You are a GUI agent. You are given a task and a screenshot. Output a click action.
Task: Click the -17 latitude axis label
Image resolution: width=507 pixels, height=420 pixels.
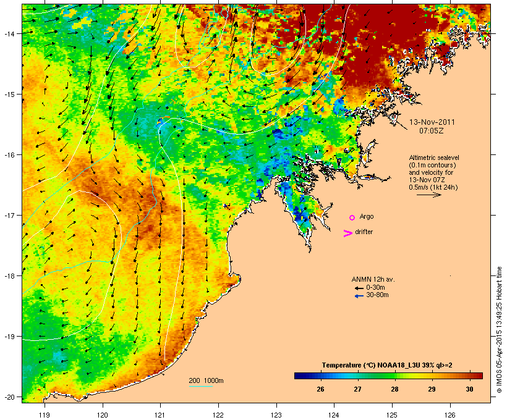click(9, 215)
